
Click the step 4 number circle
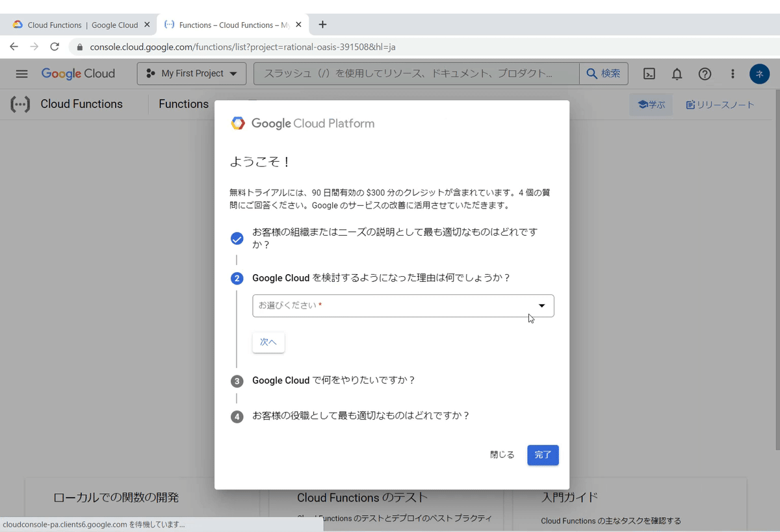pyautogui.click(x=237, y=416)
